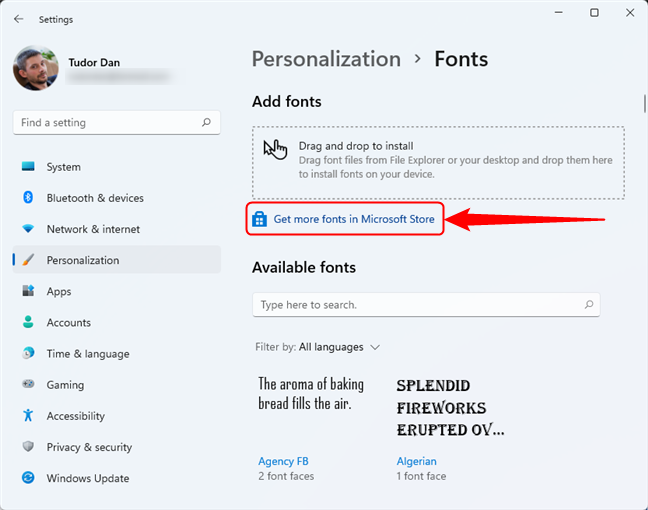This screenshot has height=510, width=648.
Task: Open the Apps settings category
Action: 117,291
